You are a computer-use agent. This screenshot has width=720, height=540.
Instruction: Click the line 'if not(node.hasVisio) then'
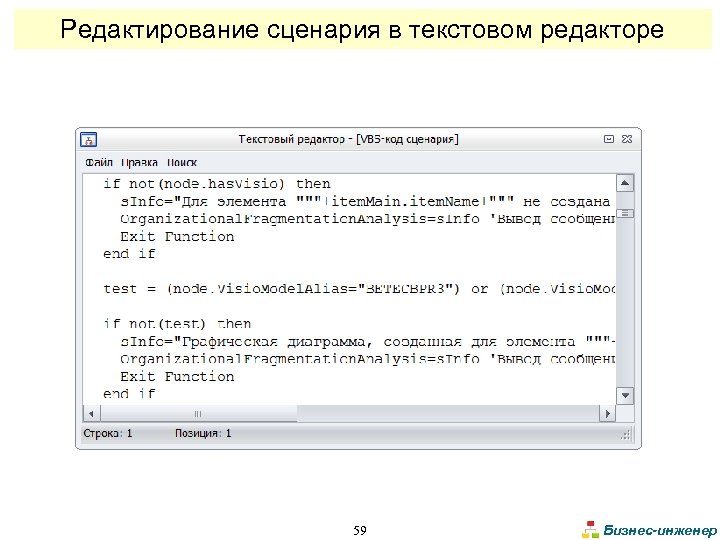click(217, 184)
